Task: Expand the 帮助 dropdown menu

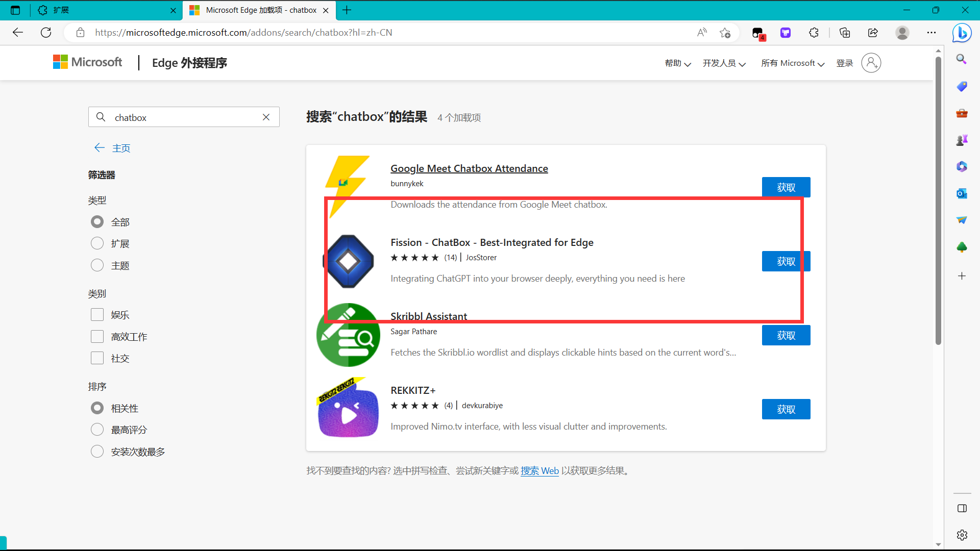Action: pos(678,63)
